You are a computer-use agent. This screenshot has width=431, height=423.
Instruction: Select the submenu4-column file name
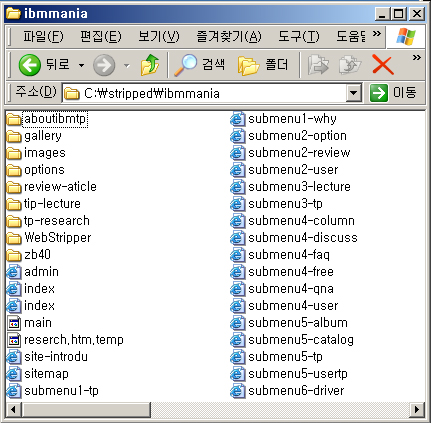click(x=301, y=221)
